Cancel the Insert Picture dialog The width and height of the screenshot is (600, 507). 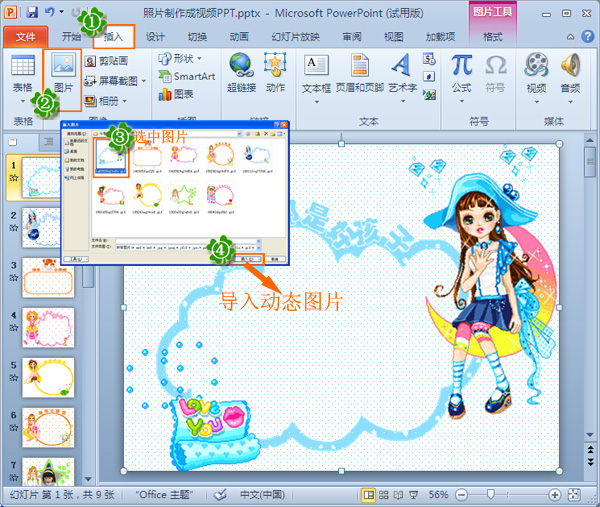point(275,259)
